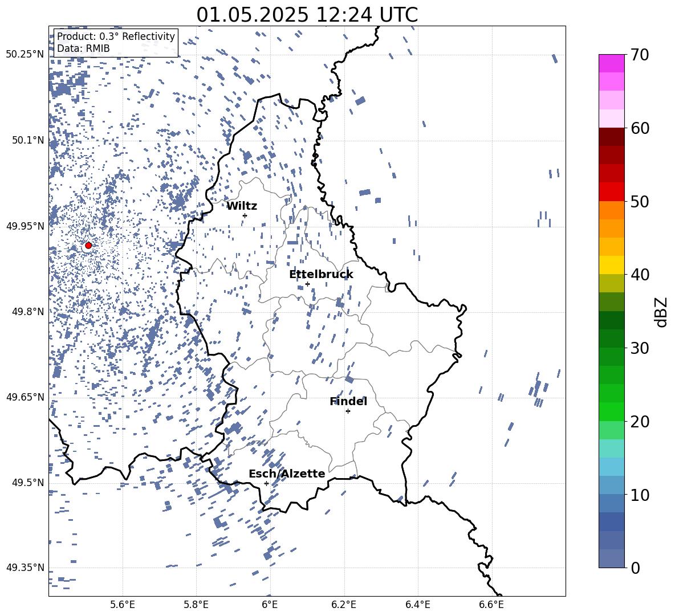Click the 50.1°N latitude label
The image size is (675, 616).
[x=28, y=141]
